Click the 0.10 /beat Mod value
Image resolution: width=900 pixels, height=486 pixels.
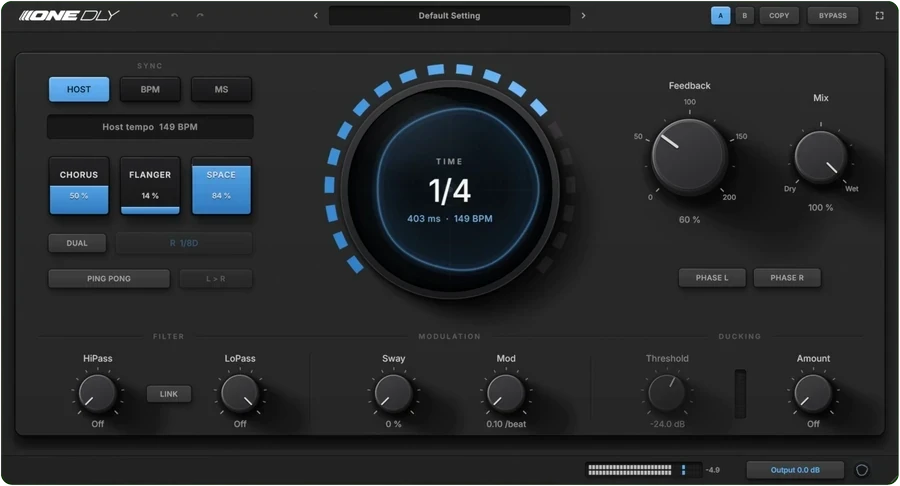pos(506,424)
